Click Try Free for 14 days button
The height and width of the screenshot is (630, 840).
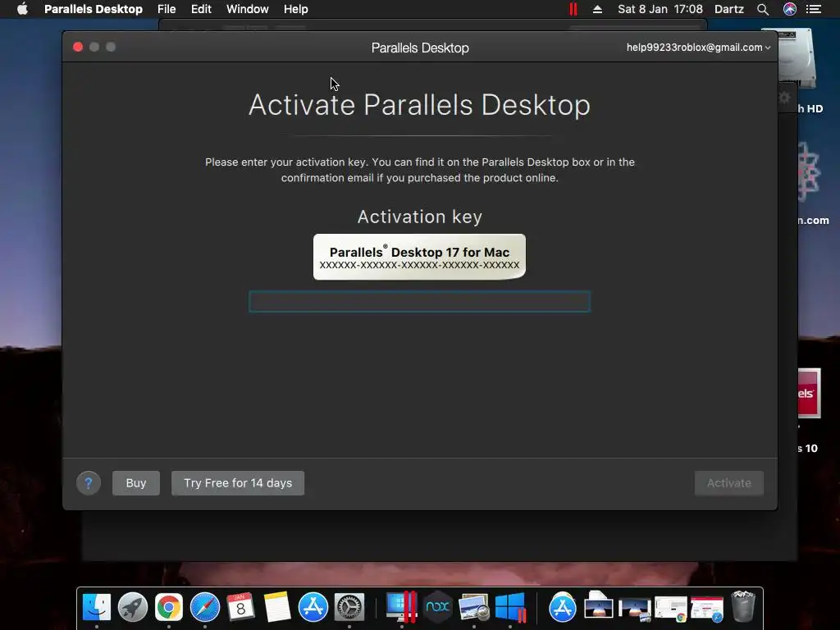[x=238, y=483]
